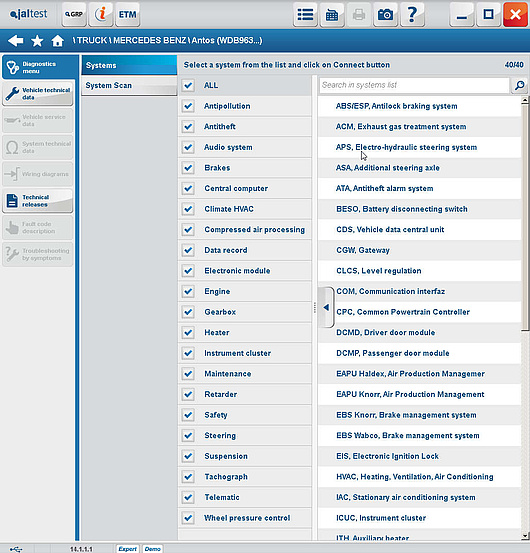Uncheck the Brakes checkbox
Viewport: 530px width, 553px height.
188,168
